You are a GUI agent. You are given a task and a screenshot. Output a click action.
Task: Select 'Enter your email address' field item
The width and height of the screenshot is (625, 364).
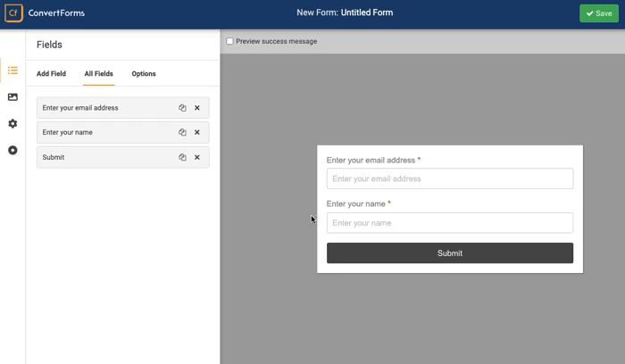pos(103,108)
